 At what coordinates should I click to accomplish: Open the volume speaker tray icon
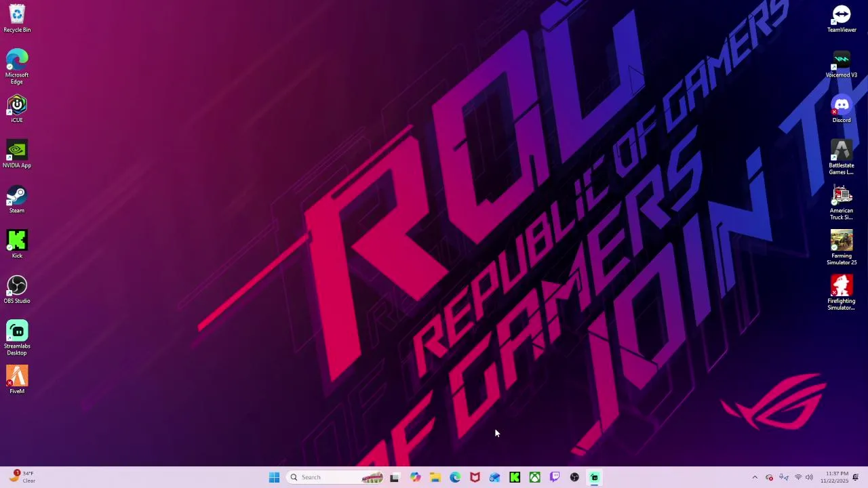click(809, 477)
